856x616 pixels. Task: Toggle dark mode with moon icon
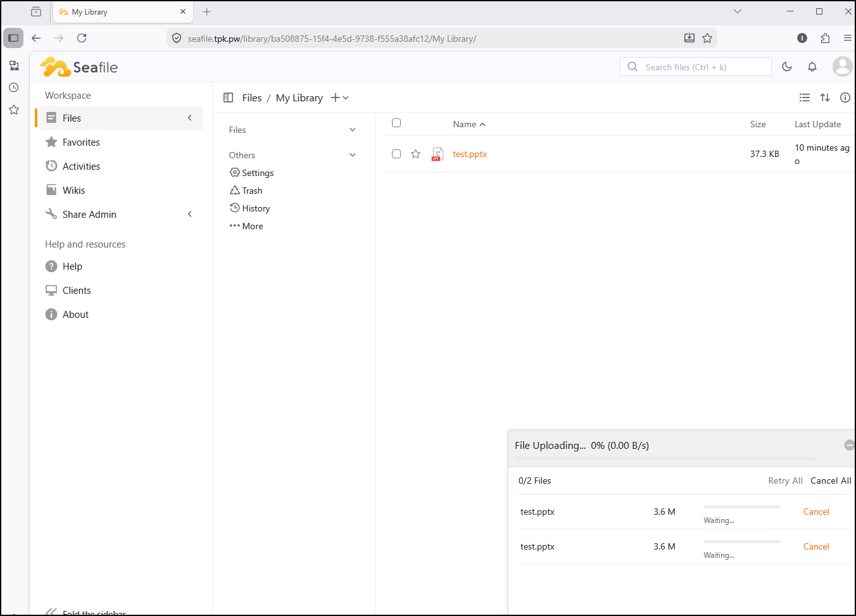787,66
